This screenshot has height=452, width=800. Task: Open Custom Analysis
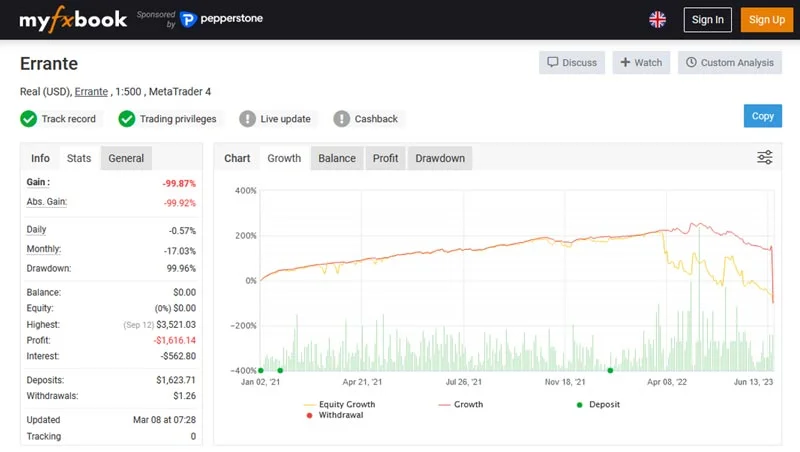730,62
